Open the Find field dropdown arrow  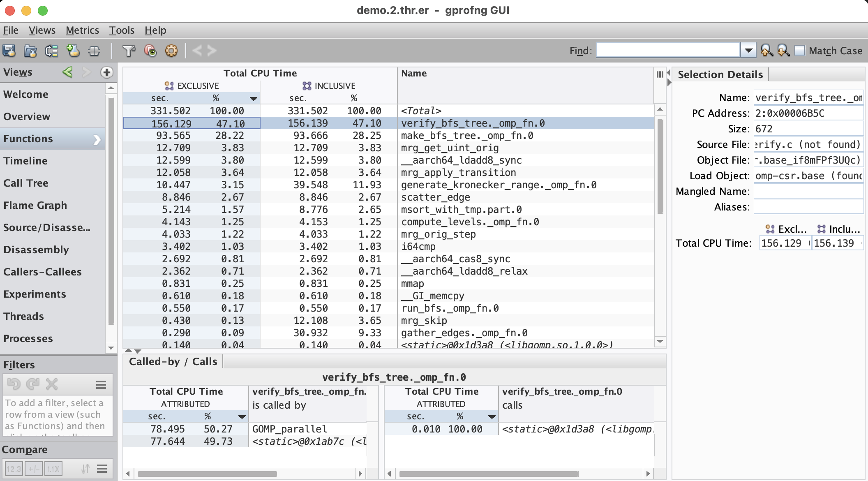click(x=748, y=51)
